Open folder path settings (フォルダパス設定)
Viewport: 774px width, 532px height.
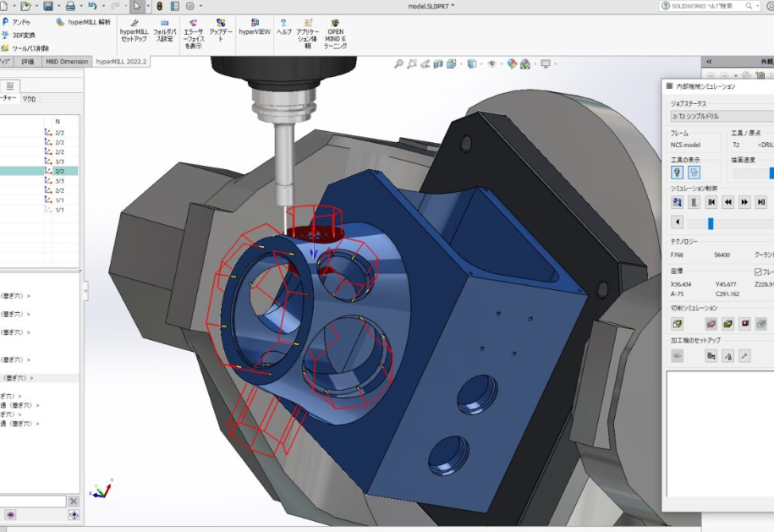[164, 30]
